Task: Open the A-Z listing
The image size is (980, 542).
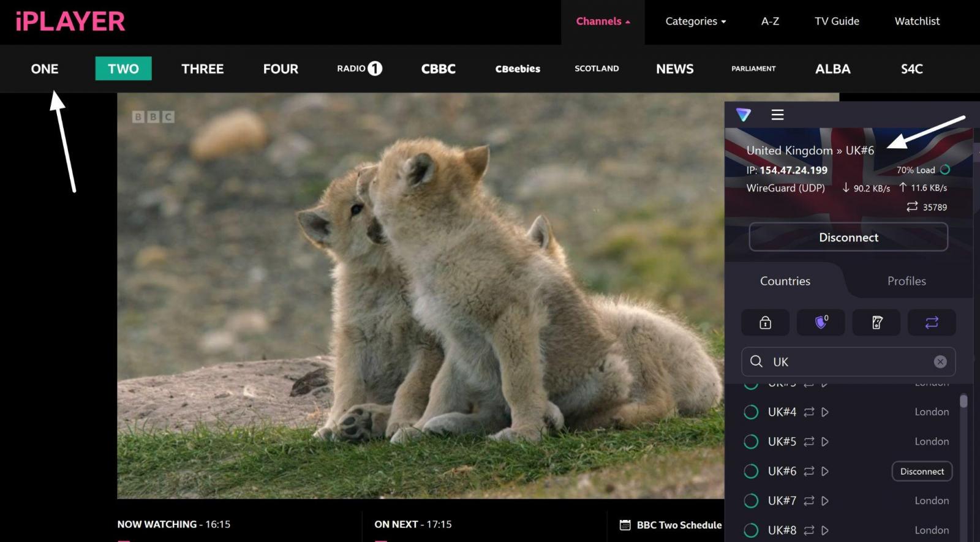Action: tap(770, 21)
